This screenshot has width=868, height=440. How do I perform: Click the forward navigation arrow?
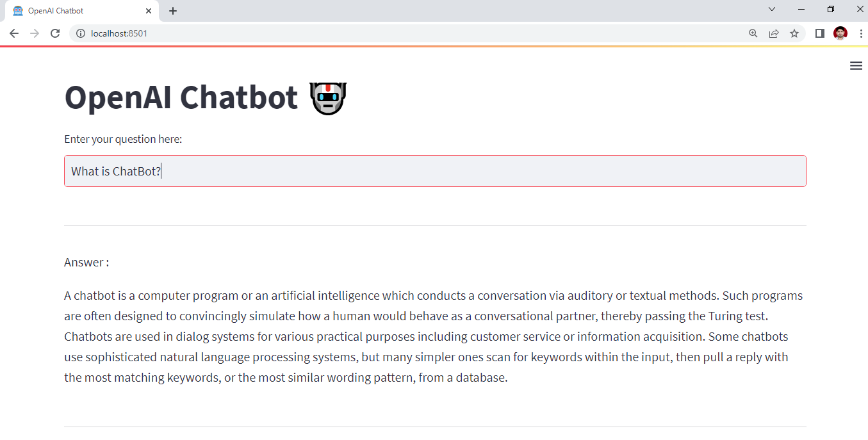coord(34,33)
